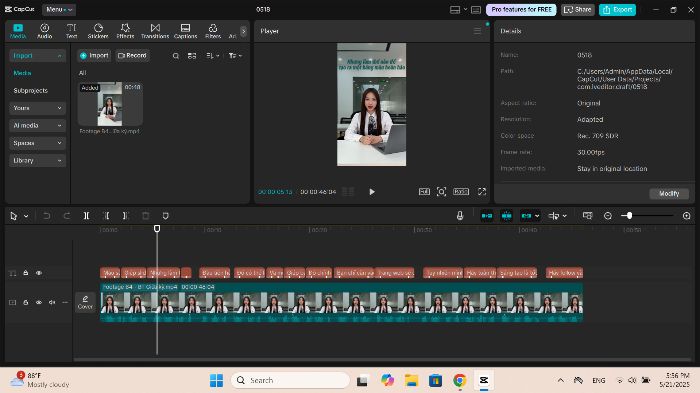This screenshot has width=700, height=393.
Task: Click the Record button
Action: pyautogui.click(x=132, y=55)
